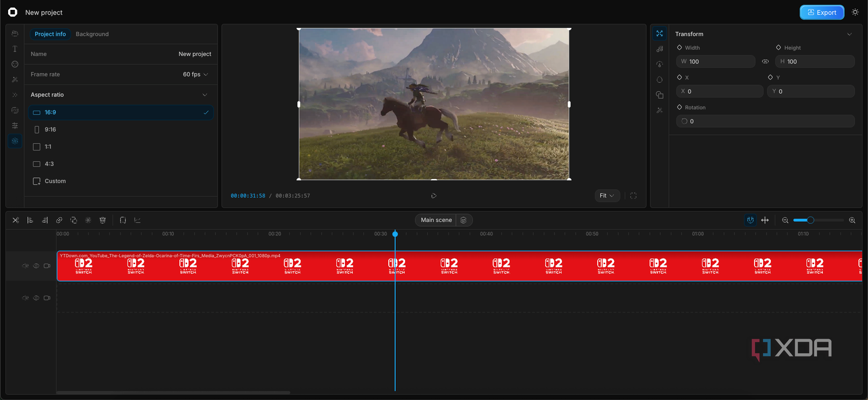This screenshot has width=868, height=400.
Task: Open the transitions double-arrow icon
Action: 15,95
